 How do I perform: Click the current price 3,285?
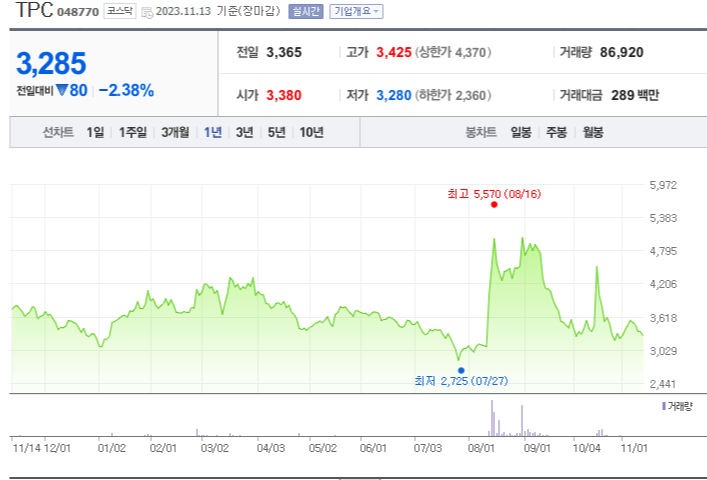tap(51, 63)
